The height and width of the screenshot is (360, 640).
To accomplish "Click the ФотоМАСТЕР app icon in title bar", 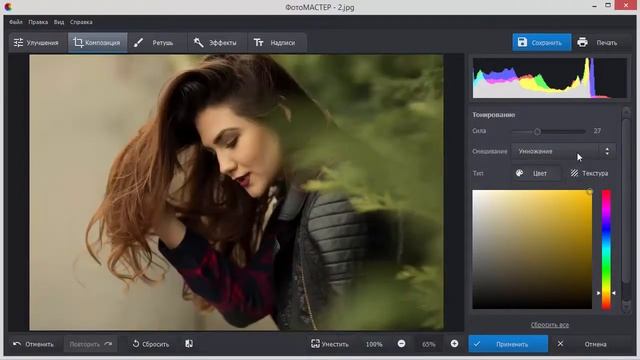I will coord(8,7).
